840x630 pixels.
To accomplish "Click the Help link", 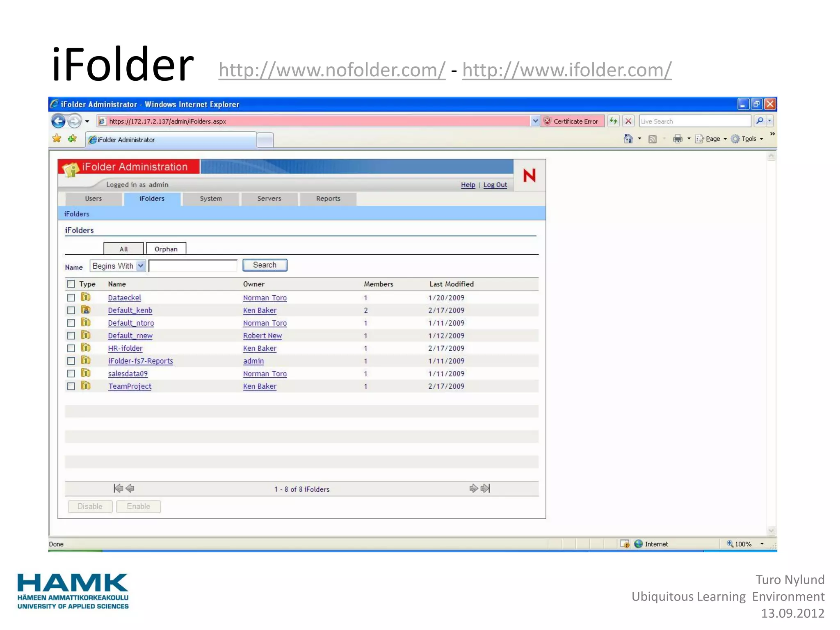I will pos(468,185).
